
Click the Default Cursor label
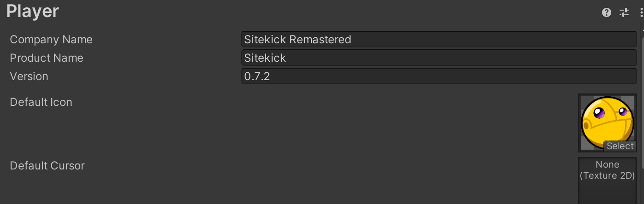pos(48,166)
